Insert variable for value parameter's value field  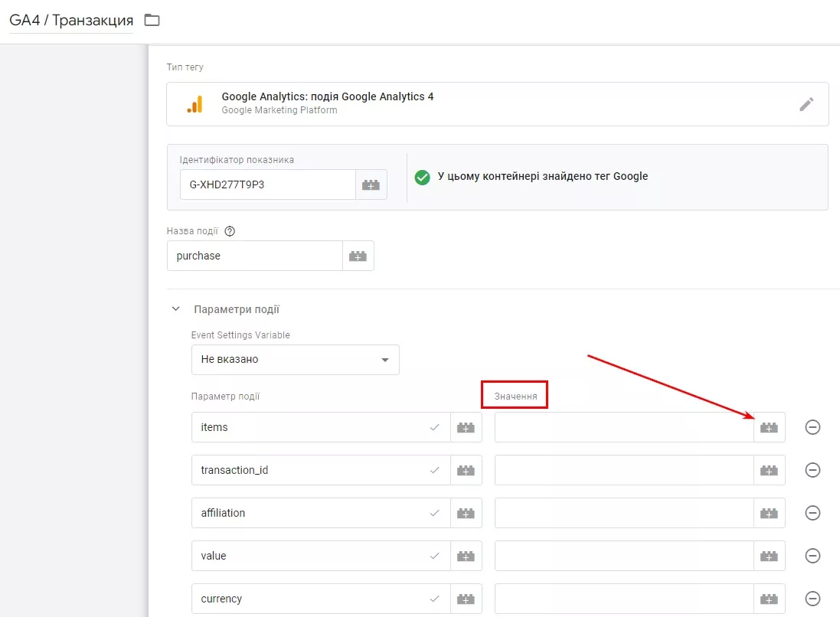770,556
